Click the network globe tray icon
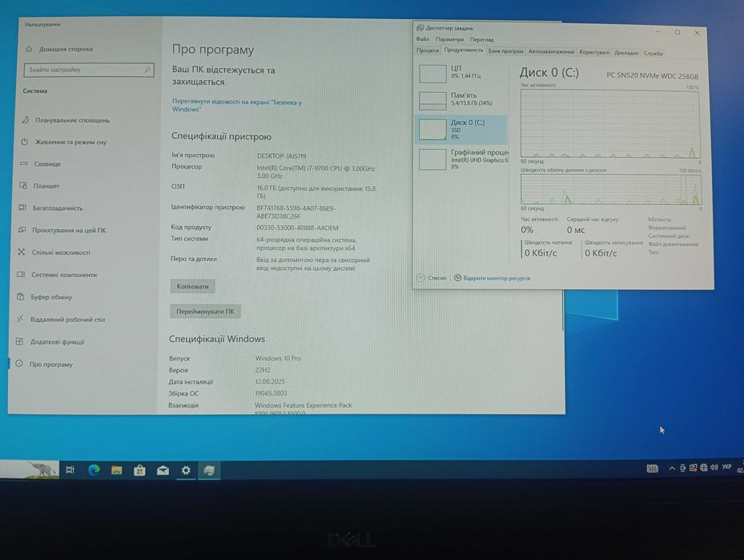Viewport: 744px width, 560px height. point(704,467)
